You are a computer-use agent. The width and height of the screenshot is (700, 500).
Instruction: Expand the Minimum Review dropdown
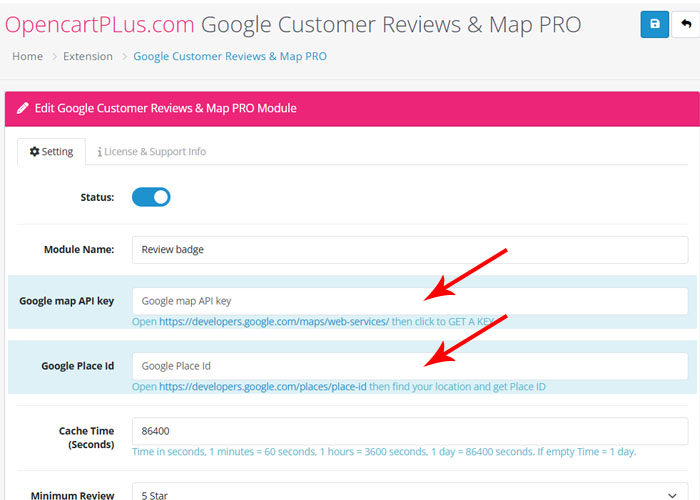[x=410, y=494]
